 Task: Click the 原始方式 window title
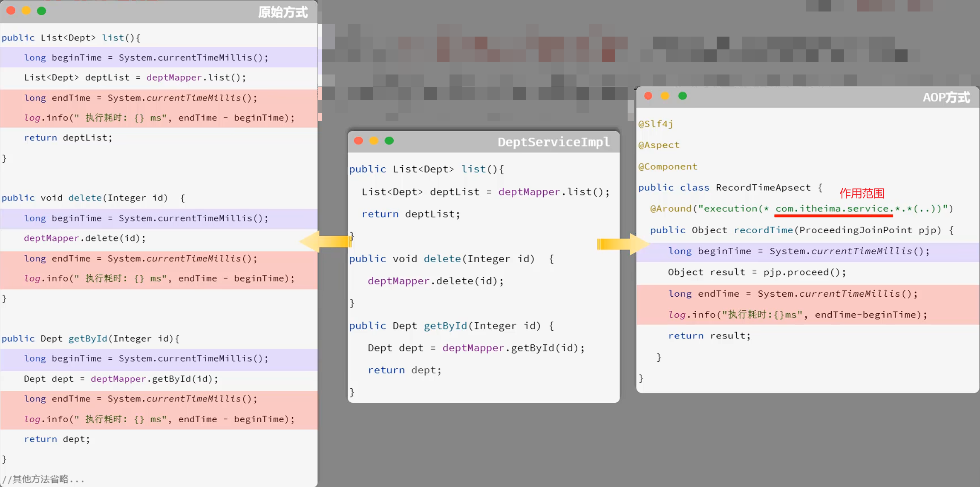pyautogui.click(x=283, y=12)
